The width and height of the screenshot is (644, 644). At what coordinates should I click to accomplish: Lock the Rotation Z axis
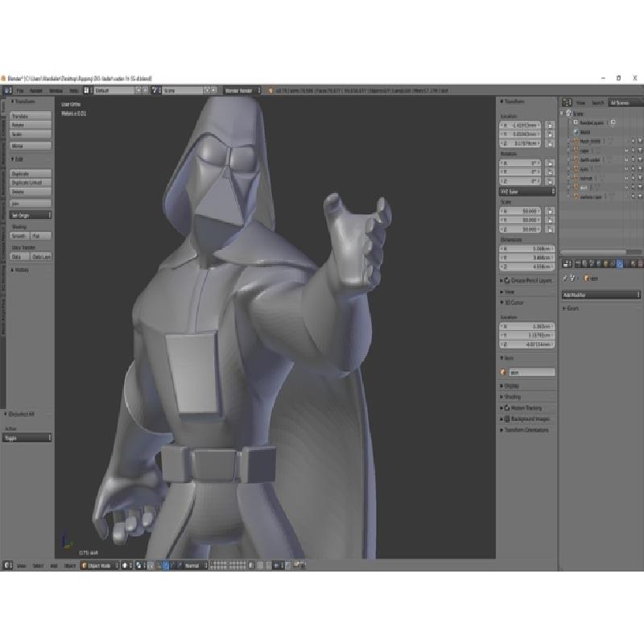pos(550,181)
